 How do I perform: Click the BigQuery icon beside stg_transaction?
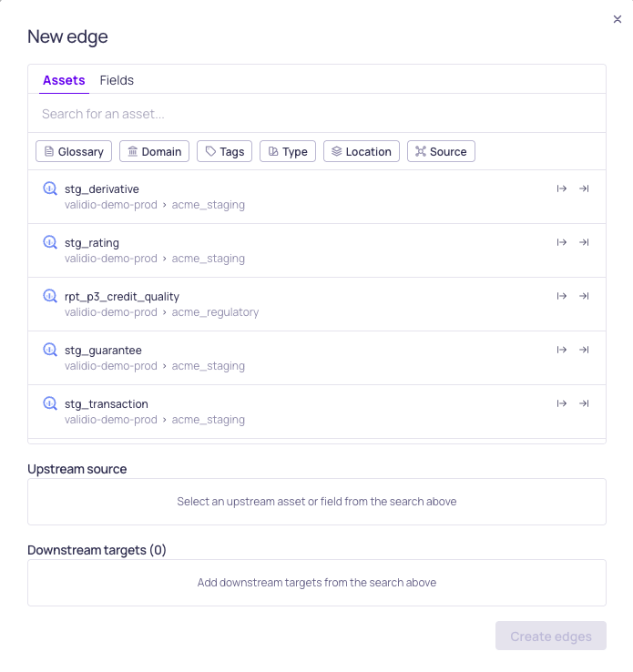(x=50, y=403)
